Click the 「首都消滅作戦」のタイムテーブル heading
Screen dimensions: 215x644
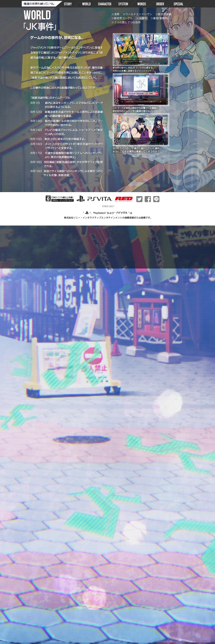tap(50, 98)
